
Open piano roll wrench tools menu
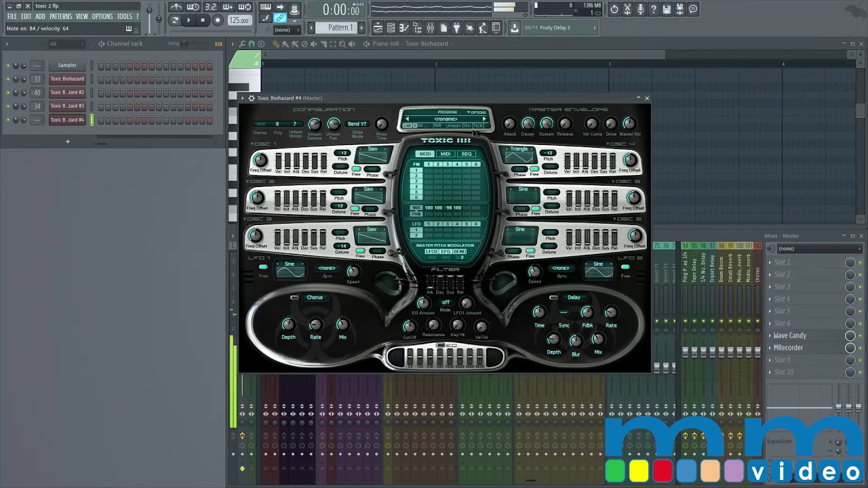(x=243, y=43)
